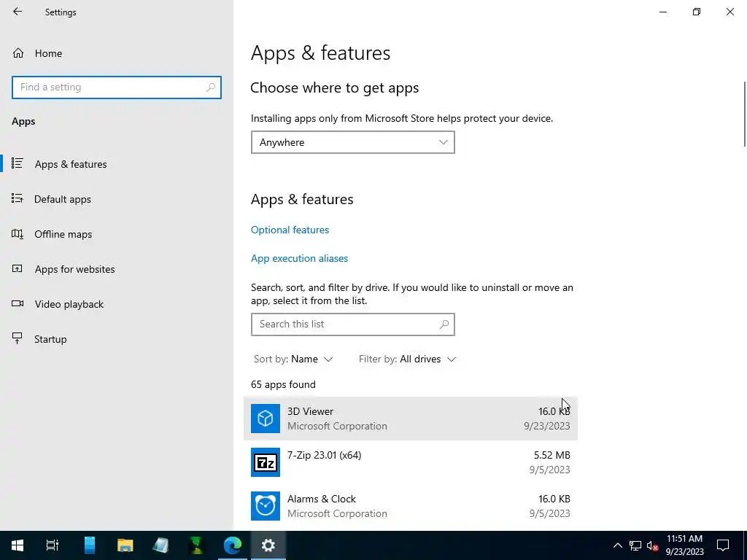Viewport: 747px width, 560px height.
Task: Click the Startup icon in sidebar
Action: click(x=18, y=338)
